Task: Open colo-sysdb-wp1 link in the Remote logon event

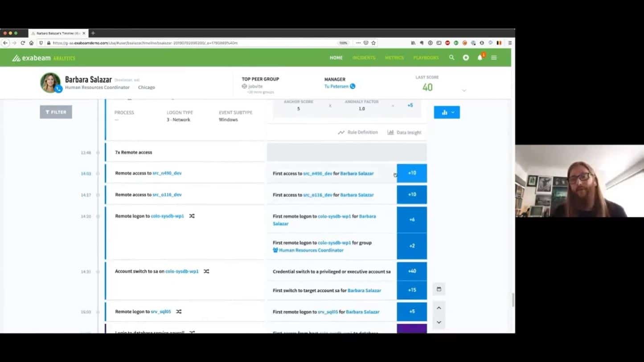Action: (x=168, y=216)
